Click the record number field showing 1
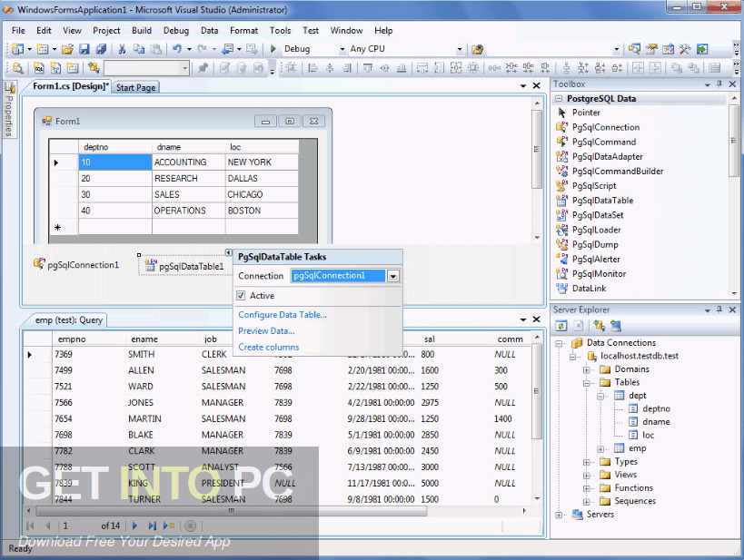The width and height of the screenshot is (744, 560). (78, 526)
